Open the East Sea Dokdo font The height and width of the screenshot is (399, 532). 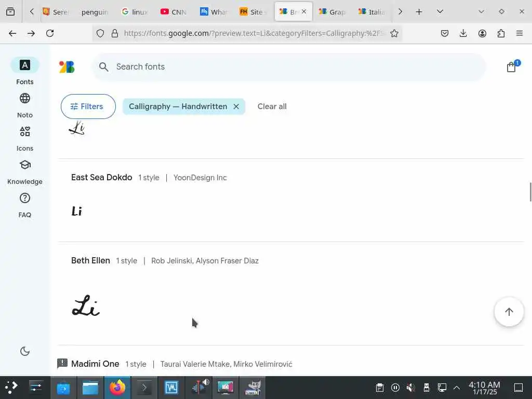pyautogui.click(x=101, y=178)
